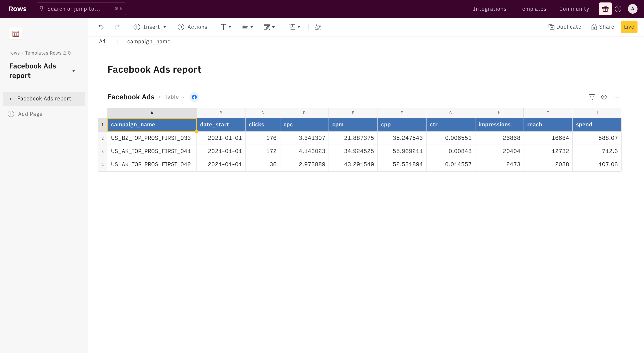Click the Facebook integration icon
The height and width of the screenshot is (353, 644).
pyautogui.click(x=194, y=97)
